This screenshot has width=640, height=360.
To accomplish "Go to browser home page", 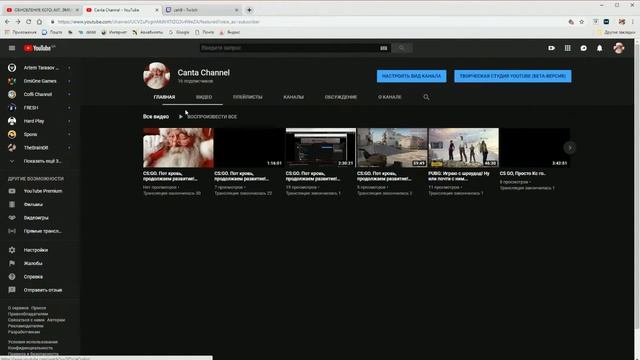I will [39, 22].
